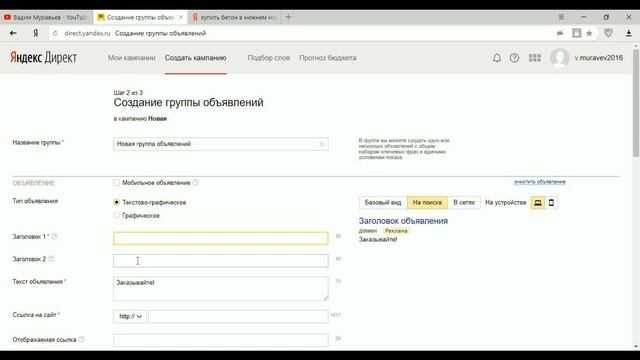Clear the group name field with X
The width and height of the screenshot is (640, 360).
pos(322,144)
